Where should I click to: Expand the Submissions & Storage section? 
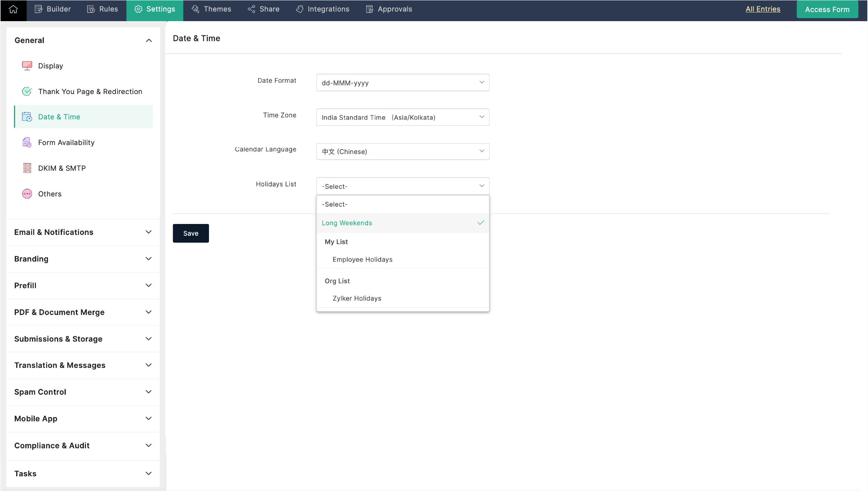pos(84,338)
